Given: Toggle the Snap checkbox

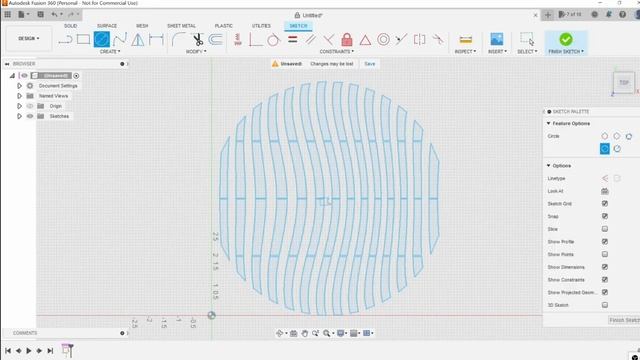Looking at the screenshot, I should pos(604,216).
